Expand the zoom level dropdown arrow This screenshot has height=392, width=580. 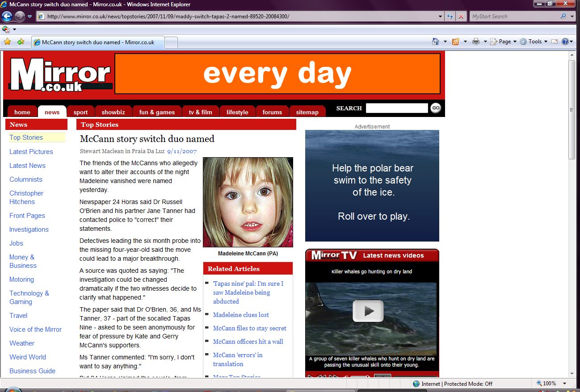click(x=565, y=384)
